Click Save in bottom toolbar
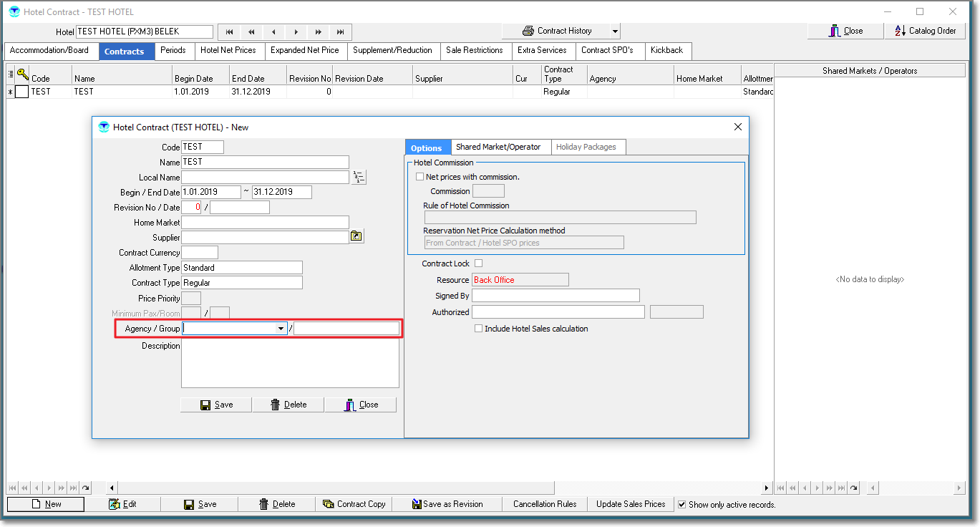 click(200, 504)
